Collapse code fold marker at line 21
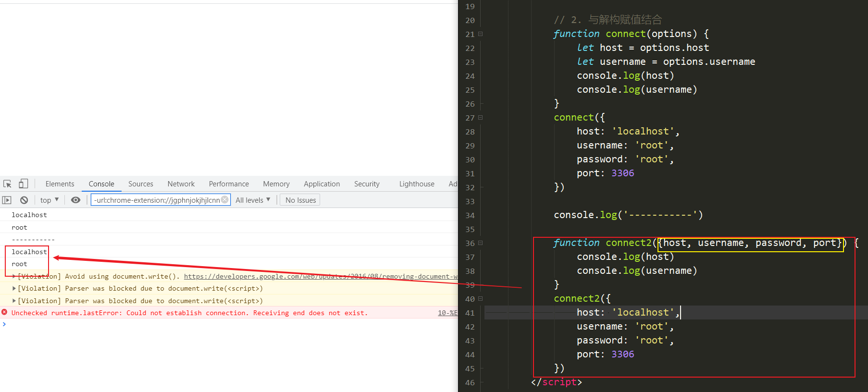The image size is (868, 392). point(480,34)
